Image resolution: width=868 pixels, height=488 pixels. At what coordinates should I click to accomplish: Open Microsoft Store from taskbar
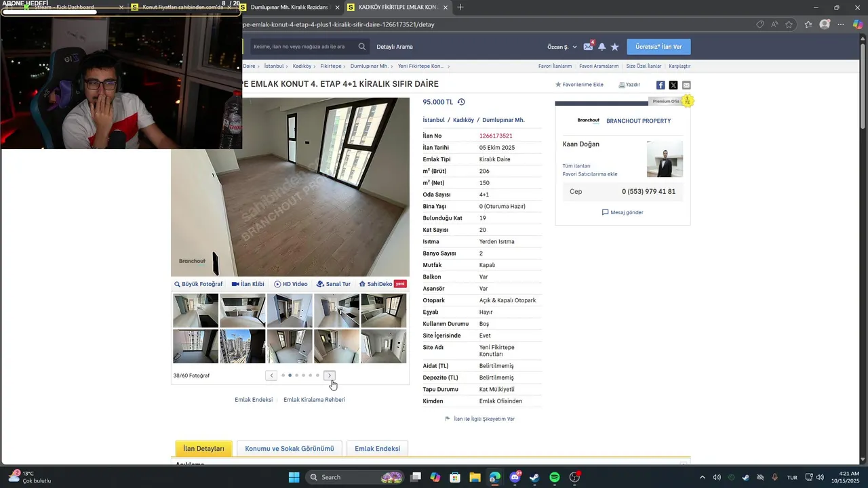tap(455, 477)
